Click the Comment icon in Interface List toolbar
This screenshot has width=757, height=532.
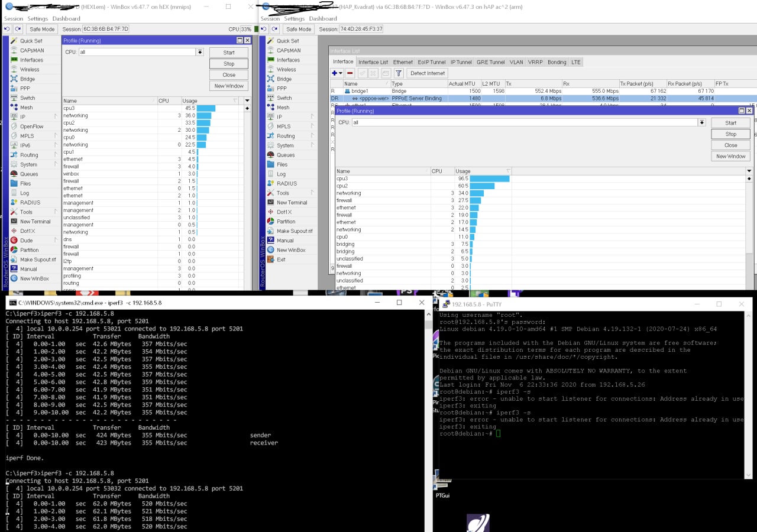click(x=386, y=73)
